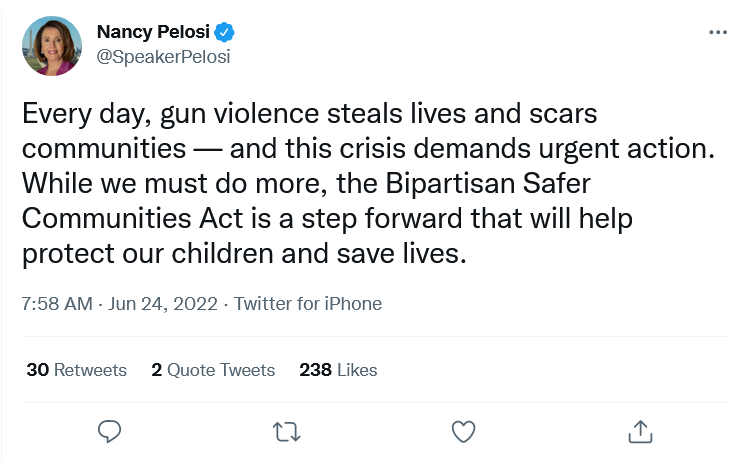Click the reply speech bubble icon
This screenshot has height=462, width=748.
(110, 431)
